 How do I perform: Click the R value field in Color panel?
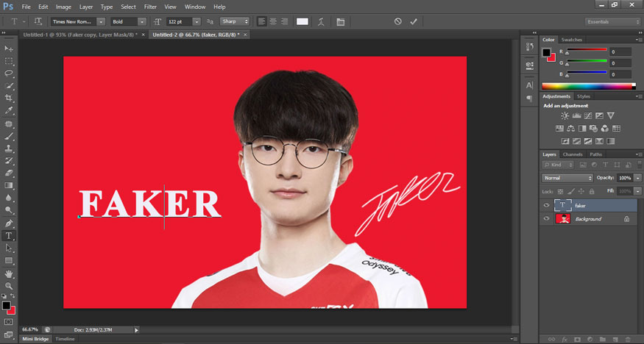click(x=620, y=51)
